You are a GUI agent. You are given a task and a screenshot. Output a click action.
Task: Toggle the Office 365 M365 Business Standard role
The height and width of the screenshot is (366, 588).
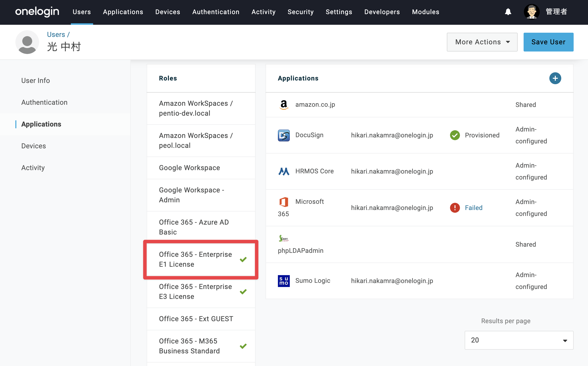[x=201, y=346]
